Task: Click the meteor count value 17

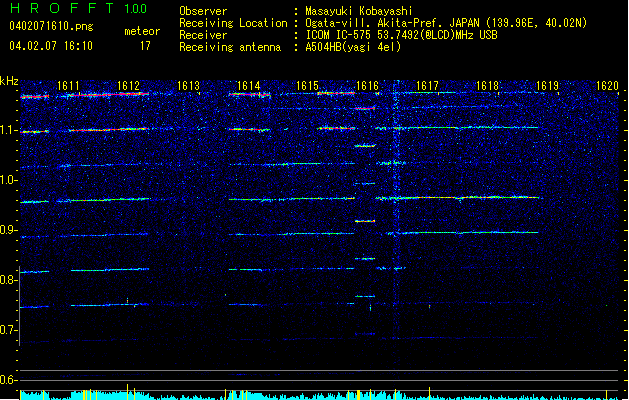Action: pos(145,46)
